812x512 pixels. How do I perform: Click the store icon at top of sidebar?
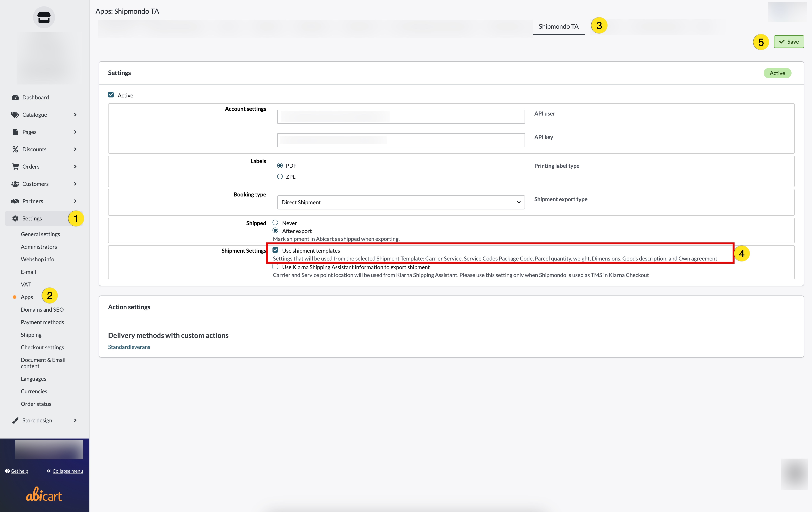coord(44,17)
